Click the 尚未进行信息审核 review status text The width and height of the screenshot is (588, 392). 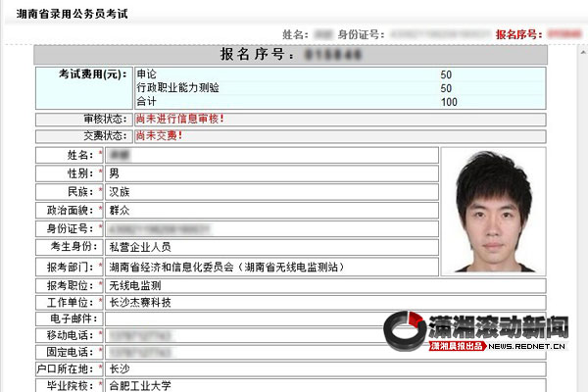(179, 119)
